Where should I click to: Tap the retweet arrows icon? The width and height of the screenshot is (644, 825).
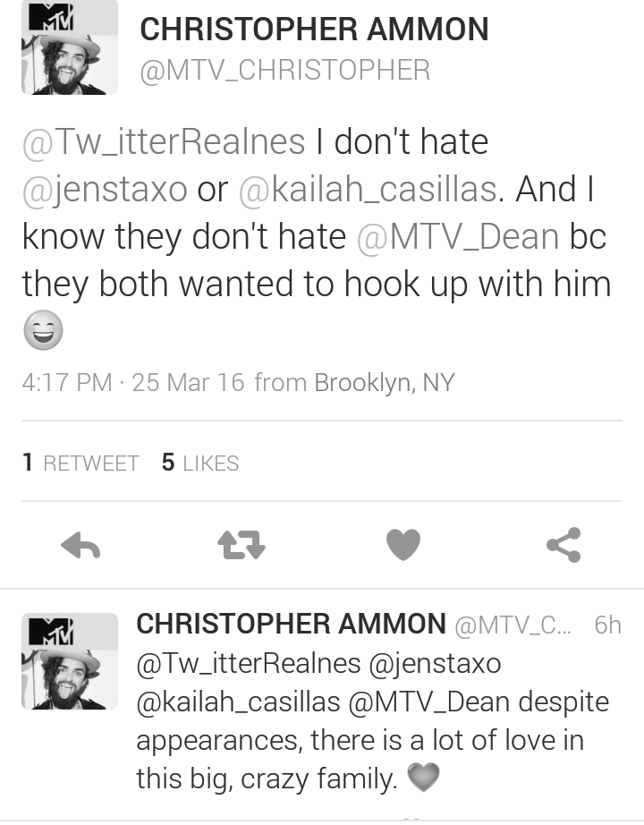[x=241, y=545]
